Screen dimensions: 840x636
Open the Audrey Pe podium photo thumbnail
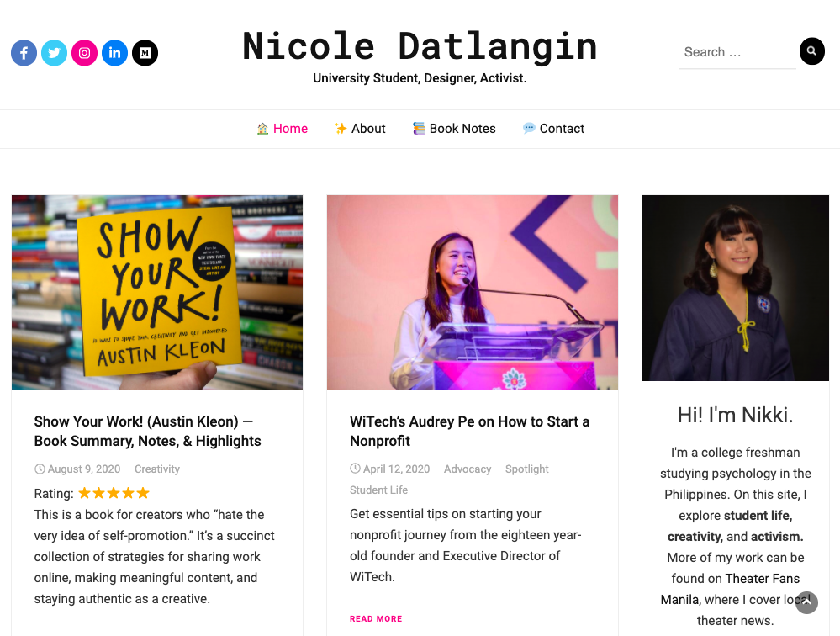pyautogui.click(x=473, y=292)
